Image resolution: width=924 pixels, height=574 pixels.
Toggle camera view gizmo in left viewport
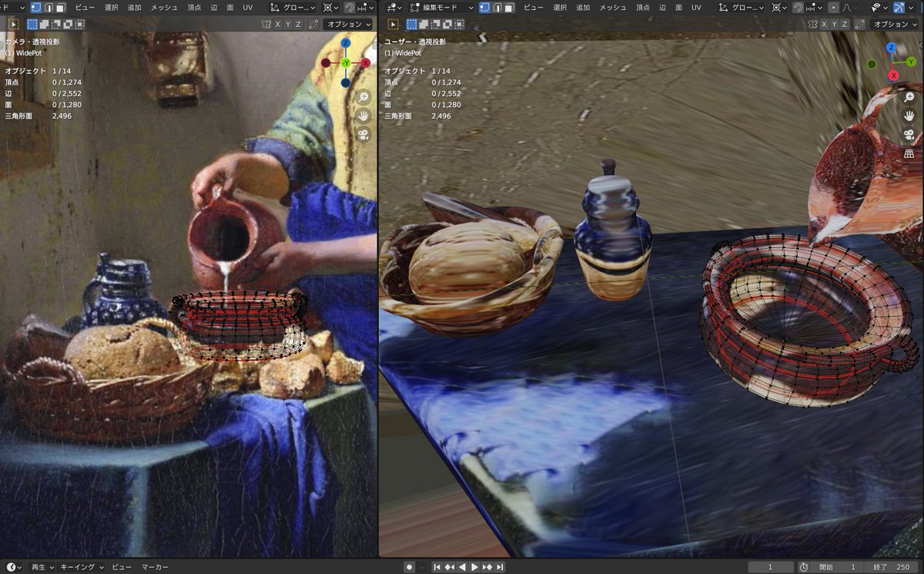[363, 133]
